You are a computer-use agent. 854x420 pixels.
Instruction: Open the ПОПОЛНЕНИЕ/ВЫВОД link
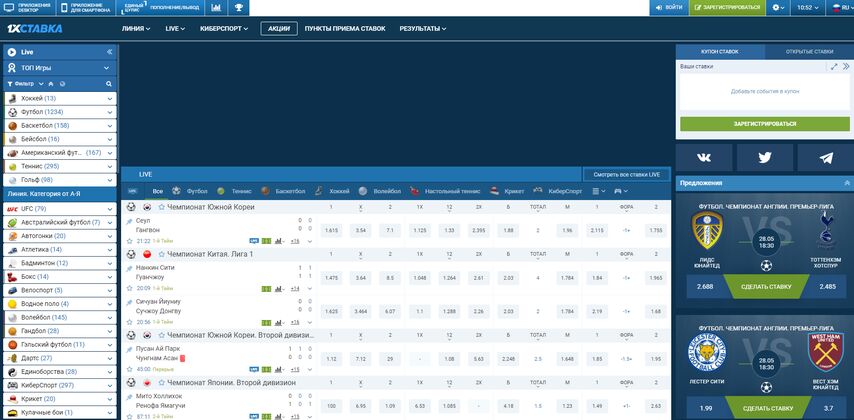(174, 8)
